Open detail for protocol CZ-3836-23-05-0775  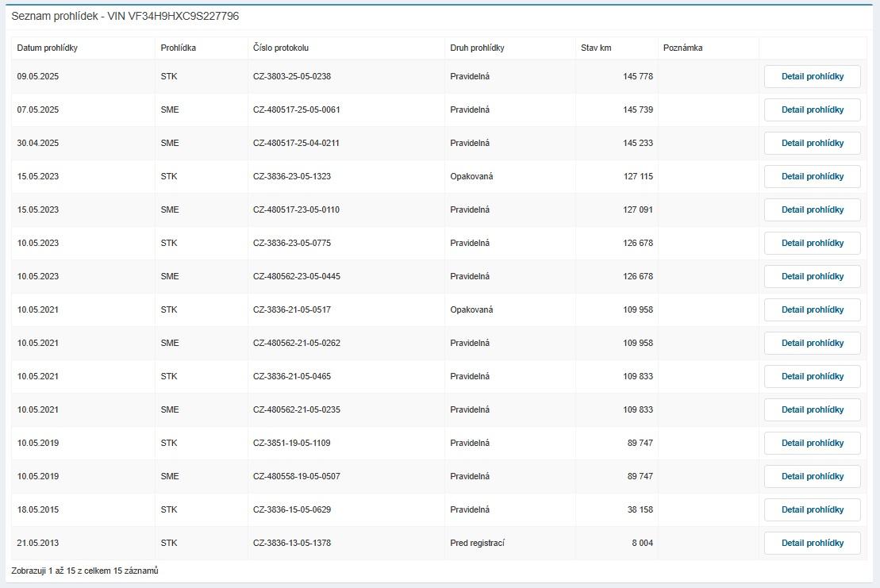(812, 243)
